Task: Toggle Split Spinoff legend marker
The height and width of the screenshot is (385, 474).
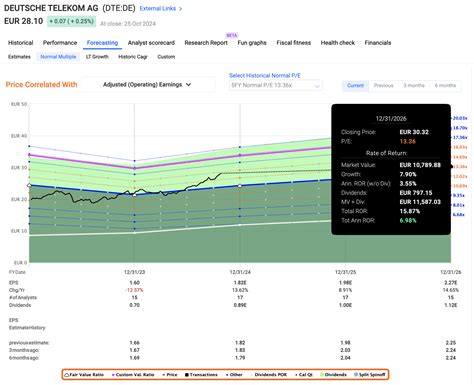Action: [x=356, y=375]
